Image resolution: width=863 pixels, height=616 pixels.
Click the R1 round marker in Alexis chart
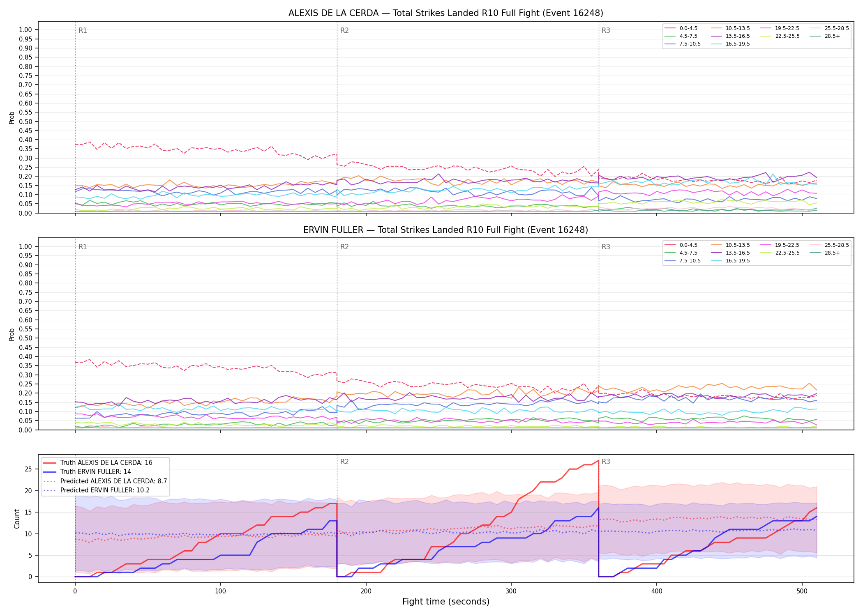(83, 30)
